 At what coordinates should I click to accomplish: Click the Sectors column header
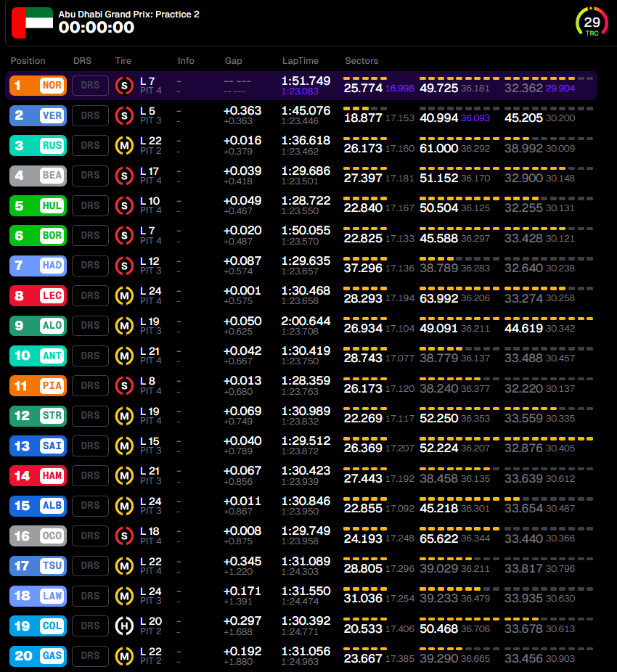tap(361, 61)
